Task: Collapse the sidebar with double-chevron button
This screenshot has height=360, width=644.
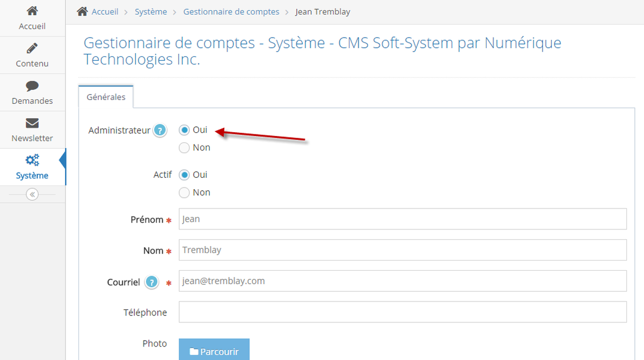Action: click(x=32, y=195)
